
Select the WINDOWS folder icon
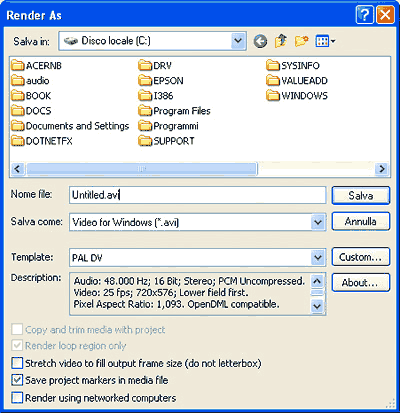coord(273,96)
